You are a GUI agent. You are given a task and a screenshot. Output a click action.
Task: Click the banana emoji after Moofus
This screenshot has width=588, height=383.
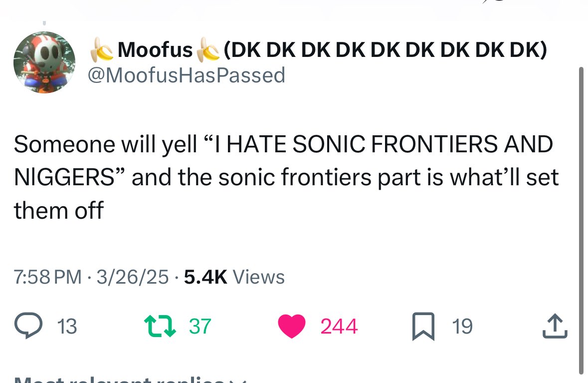pyautogui.click(x=208, y=49)
